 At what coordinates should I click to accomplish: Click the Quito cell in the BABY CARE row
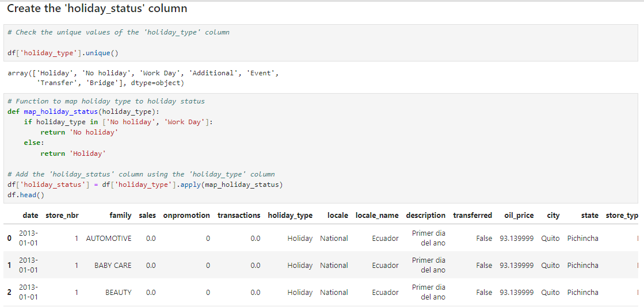pos(550,265)
